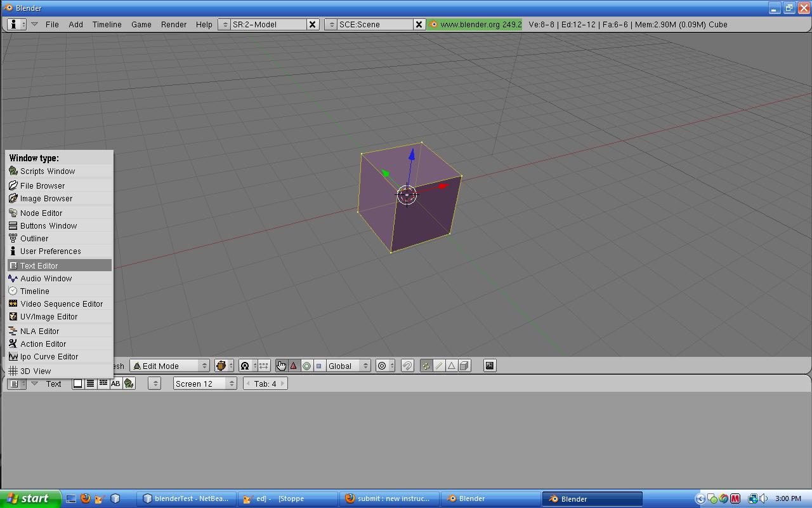Open the Render menu
The image size is (812, 508).
pos(173,24)
